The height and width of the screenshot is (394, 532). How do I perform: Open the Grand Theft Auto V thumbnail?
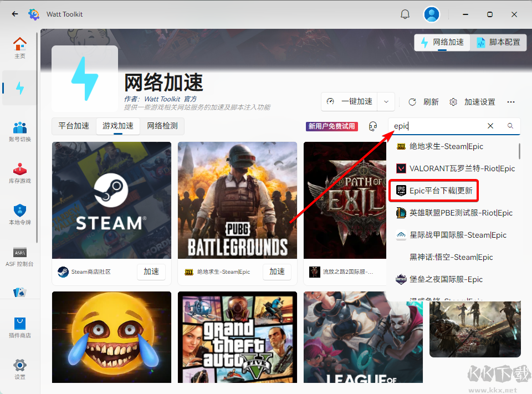(x=238, y=337)
